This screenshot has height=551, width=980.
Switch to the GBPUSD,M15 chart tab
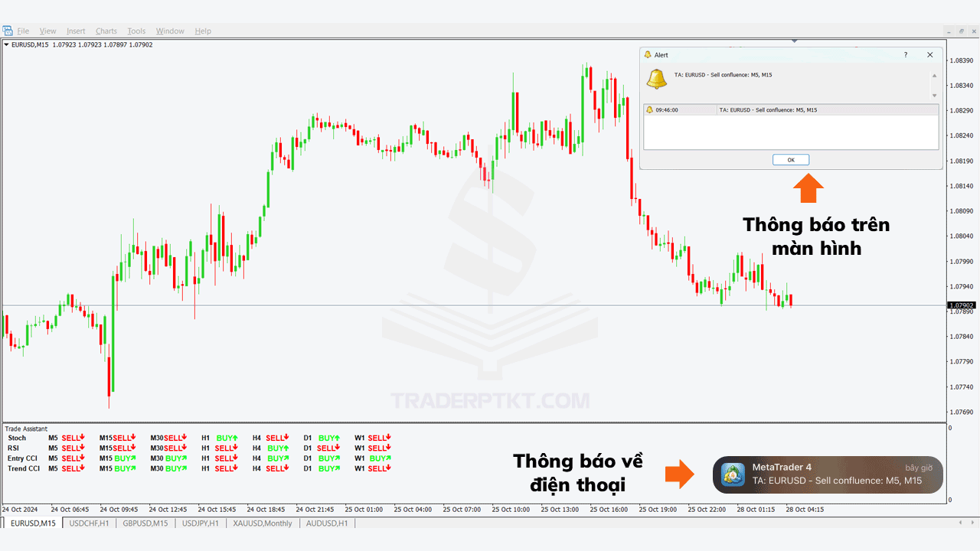145,523
